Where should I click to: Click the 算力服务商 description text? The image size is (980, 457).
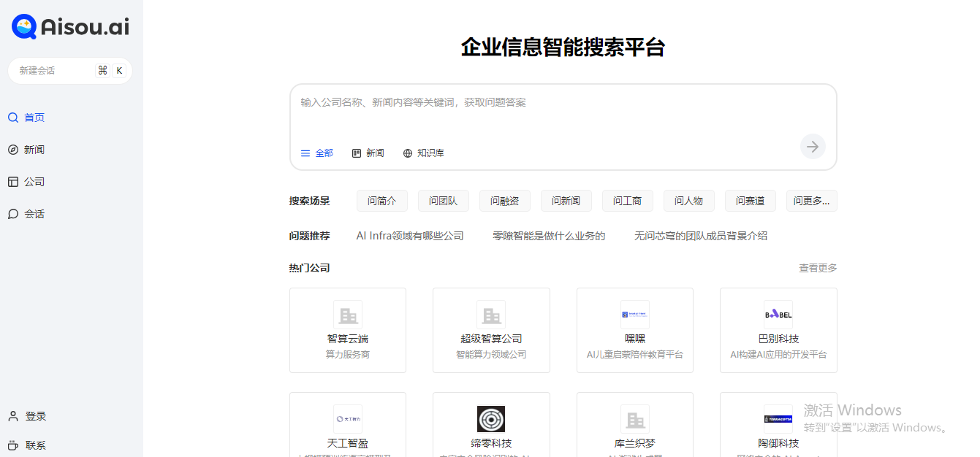tap(348, 355)
